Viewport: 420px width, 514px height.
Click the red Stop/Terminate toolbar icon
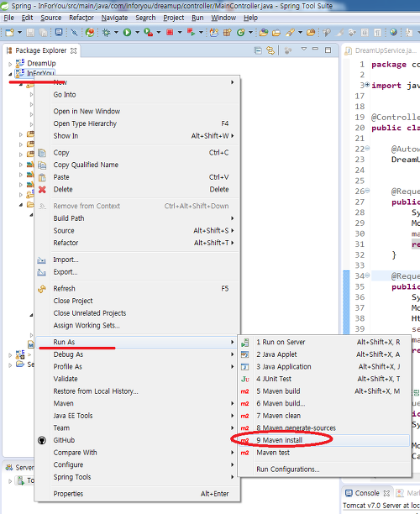[170, 32]
